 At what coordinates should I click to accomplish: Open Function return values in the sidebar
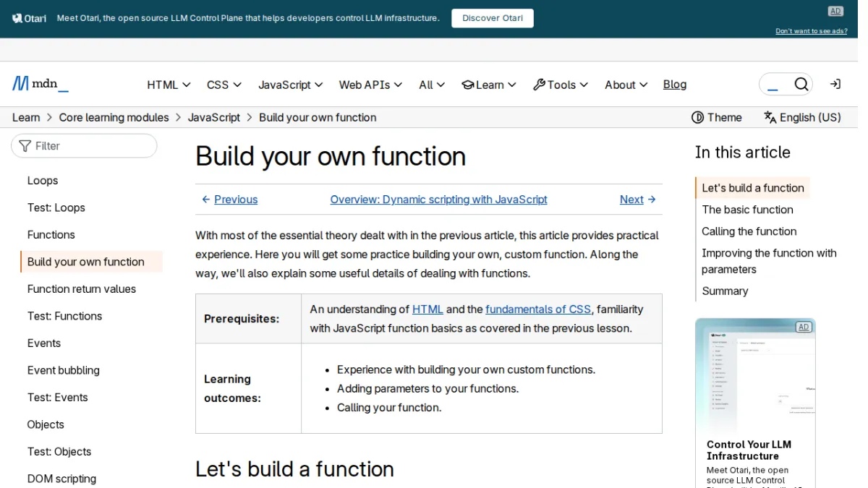pos(82,289)
